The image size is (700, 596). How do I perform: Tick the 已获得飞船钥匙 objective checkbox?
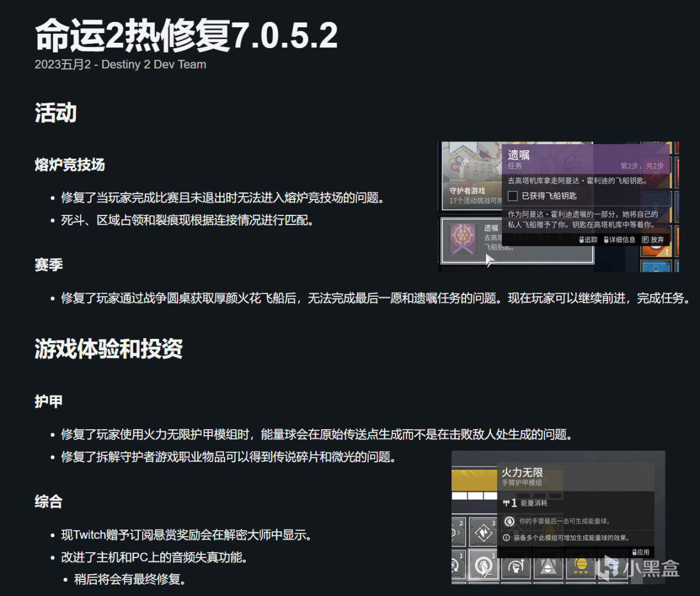click(x=512, y=196)
